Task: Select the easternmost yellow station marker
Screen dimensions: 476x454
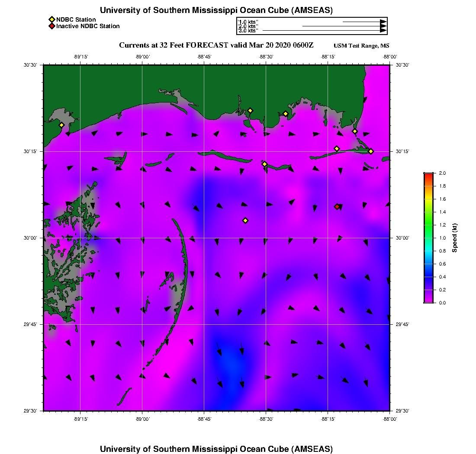Action: (371, 151)
